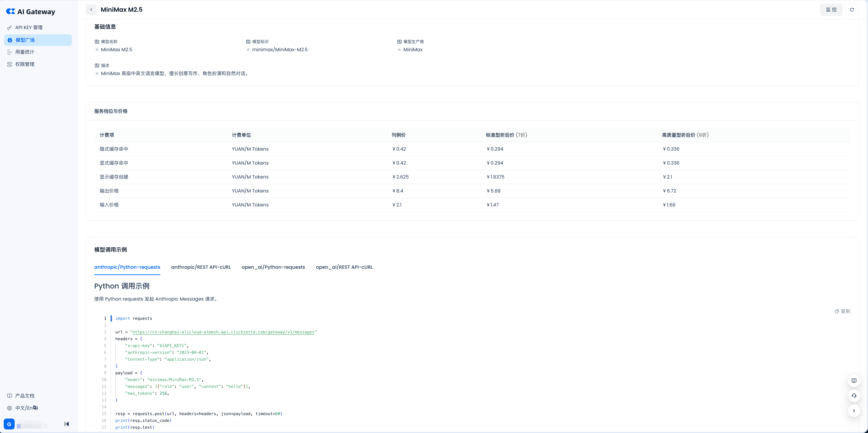Expand the floating right-chevron button
The height and width of the screenshot is (433, 868).
854,411
